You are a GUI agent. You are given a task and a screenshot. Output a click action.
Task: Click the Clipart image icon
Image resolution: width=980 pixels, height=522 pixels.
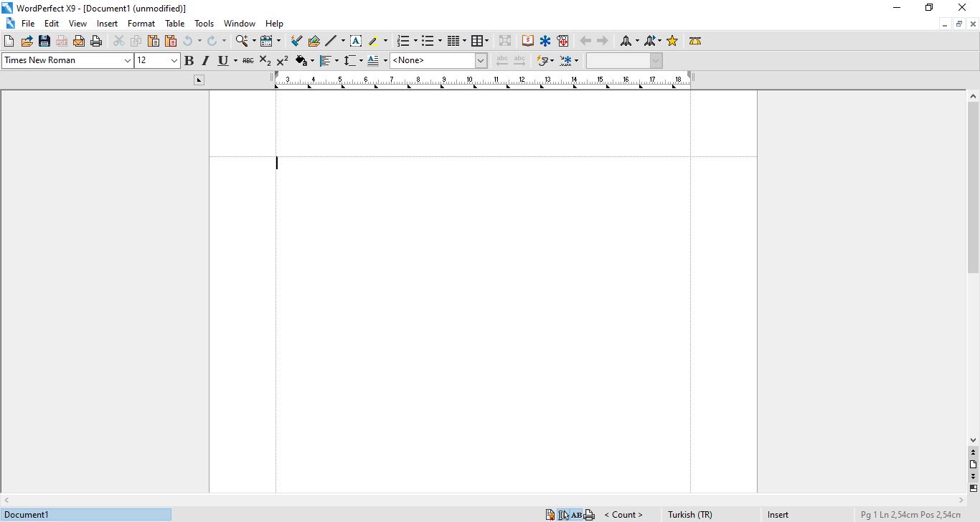314,41
